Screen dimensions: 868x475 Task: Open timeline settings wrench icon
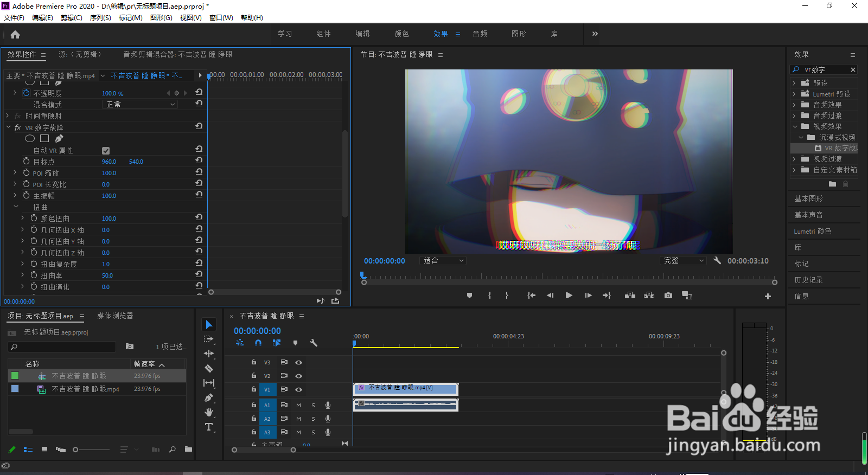click(x=314, y=343)
